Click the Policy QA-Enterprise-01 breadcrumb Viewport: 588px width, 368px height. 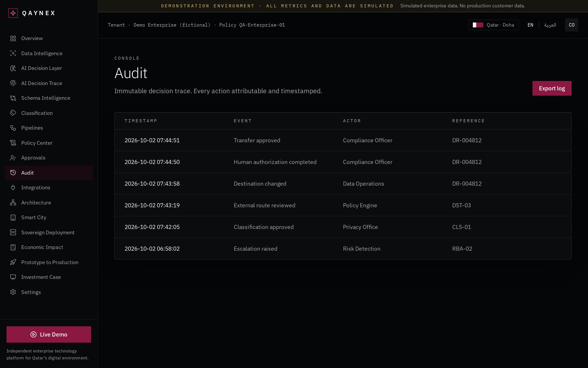252,25
